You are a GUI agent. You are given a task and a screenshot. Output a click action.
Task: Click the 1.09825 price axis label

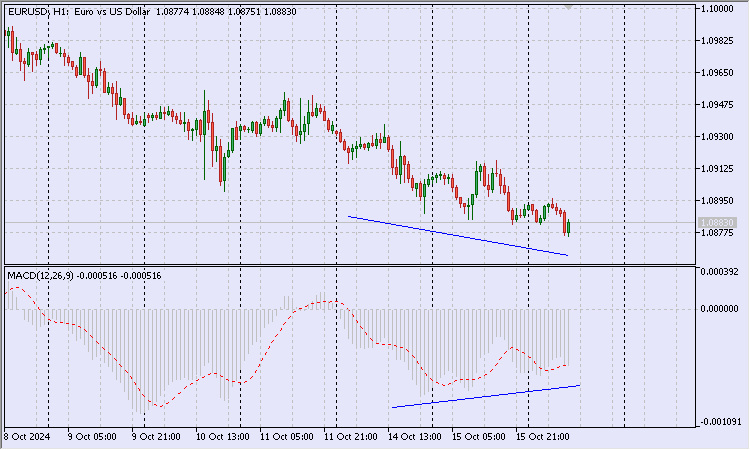tap(717, 41)
